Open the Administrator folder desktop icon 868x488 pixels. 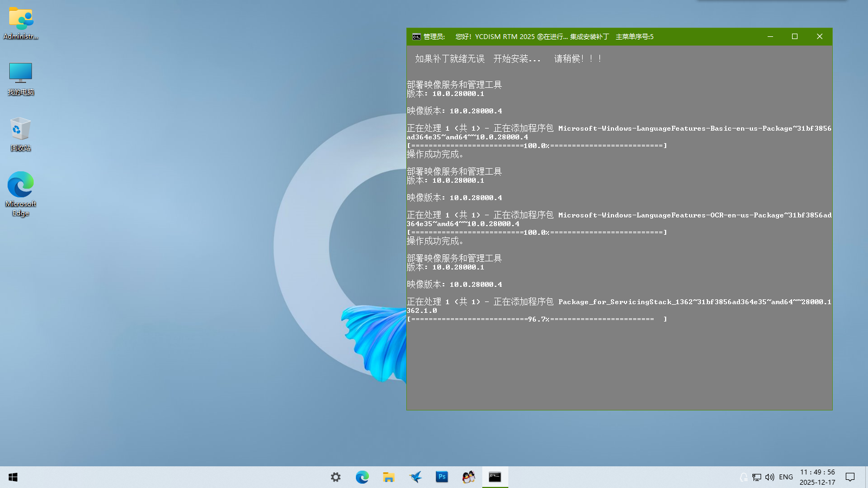click(21, 23)
